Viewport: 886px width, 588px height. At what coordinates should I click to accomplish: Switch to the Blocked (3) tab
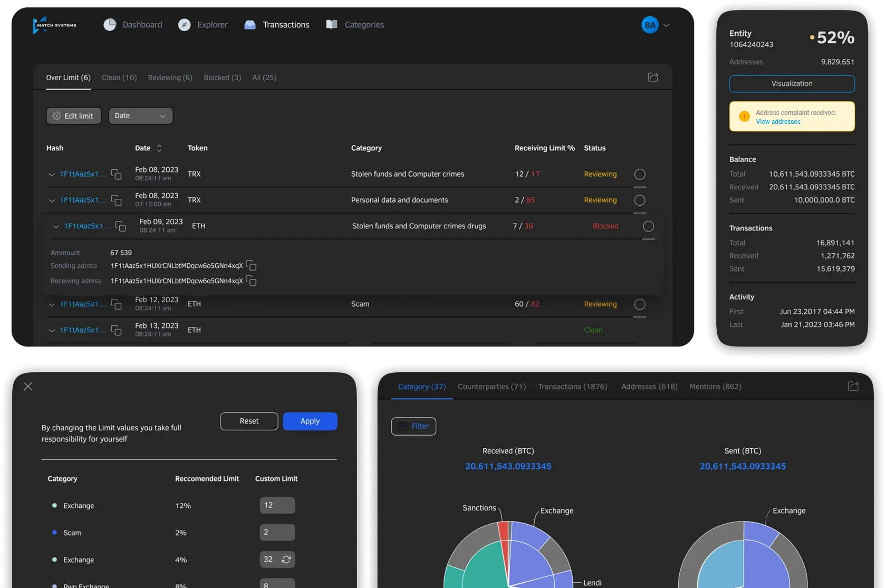223,78
